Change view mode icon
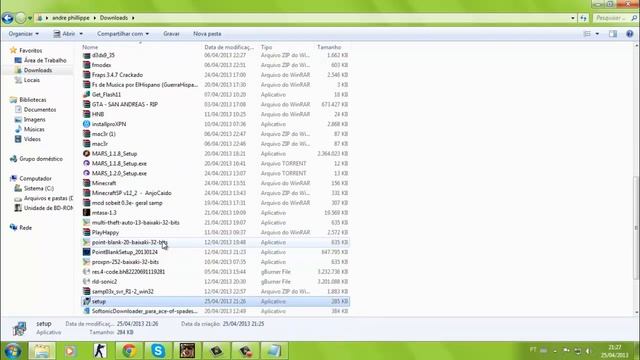This screenshot has width=640, height=360. coord(587,34)
